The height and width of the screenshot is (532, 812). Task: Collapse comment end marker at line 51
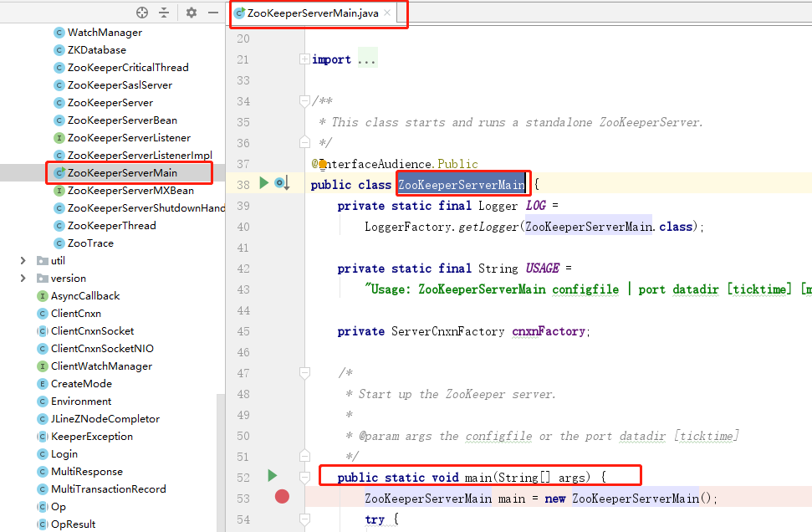304,456
